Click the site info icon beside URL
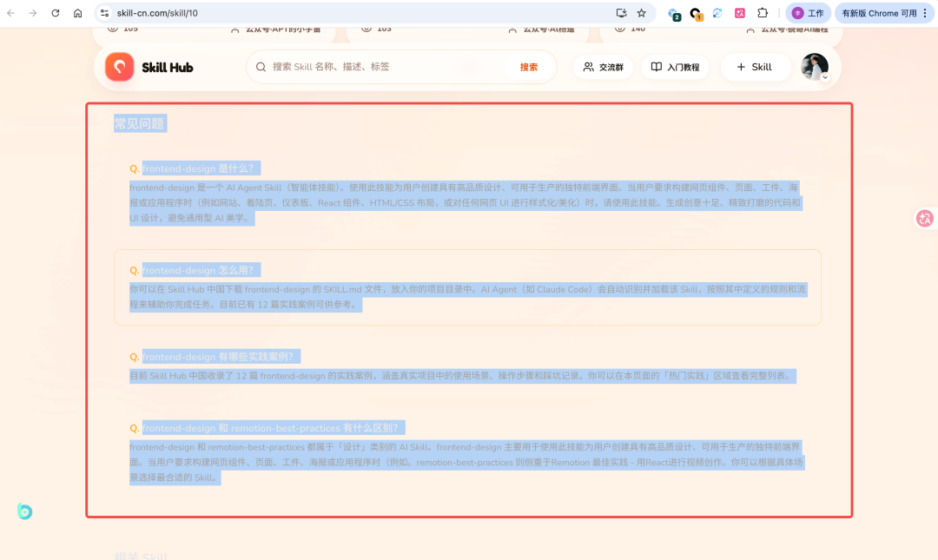Screen dimensions: 938x560 (104, 13)
